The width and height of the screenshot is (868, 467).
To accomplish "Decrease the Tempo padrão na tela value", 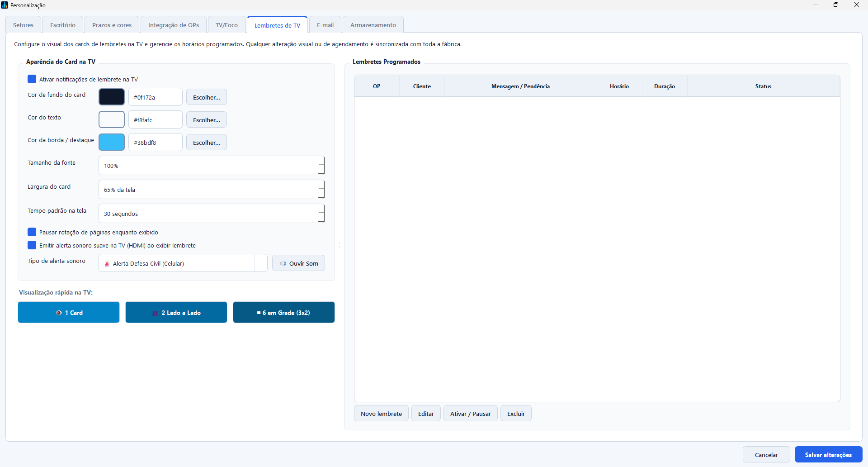I will (x=321, y=218).
